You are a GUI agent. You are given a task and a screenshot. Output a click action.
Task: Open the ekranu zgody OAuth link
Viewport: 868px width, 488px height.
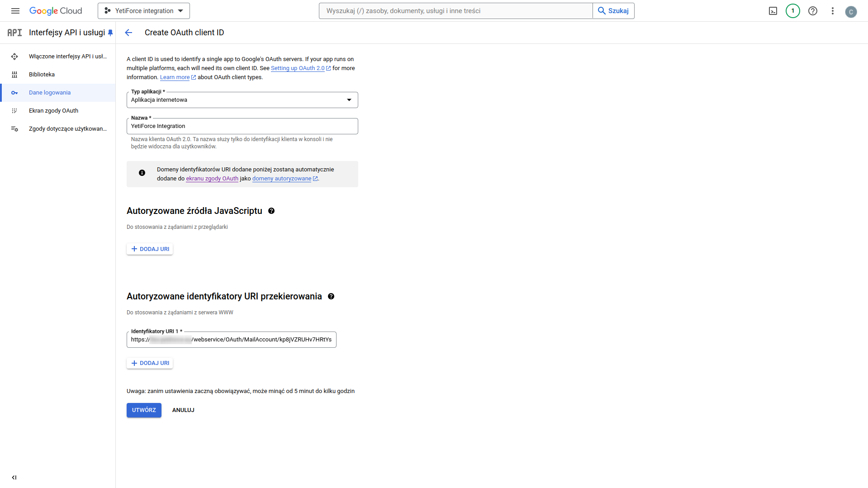212,179
